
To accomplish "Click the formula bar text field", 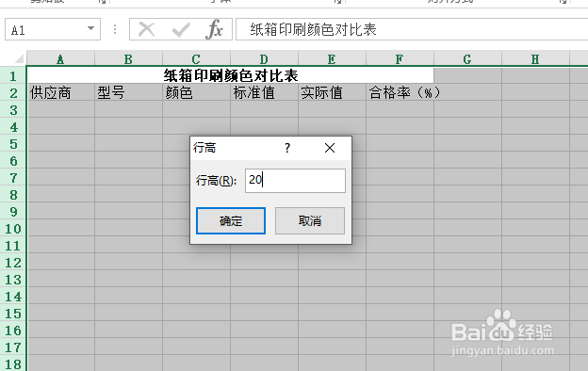I will pyautogui.click(x=412, y=29).
